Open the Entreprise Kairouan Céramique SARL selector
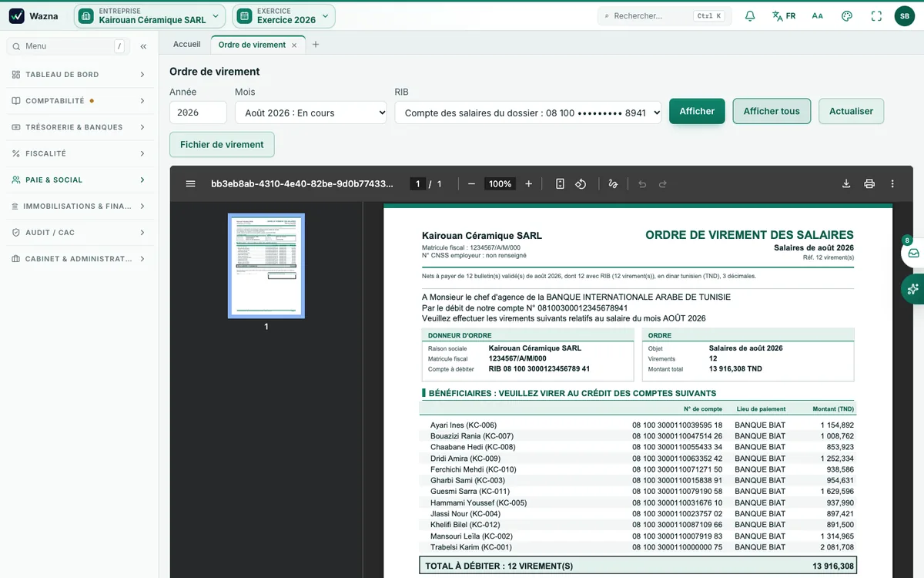This screenshot has height=578, width=924. [150, 15]
